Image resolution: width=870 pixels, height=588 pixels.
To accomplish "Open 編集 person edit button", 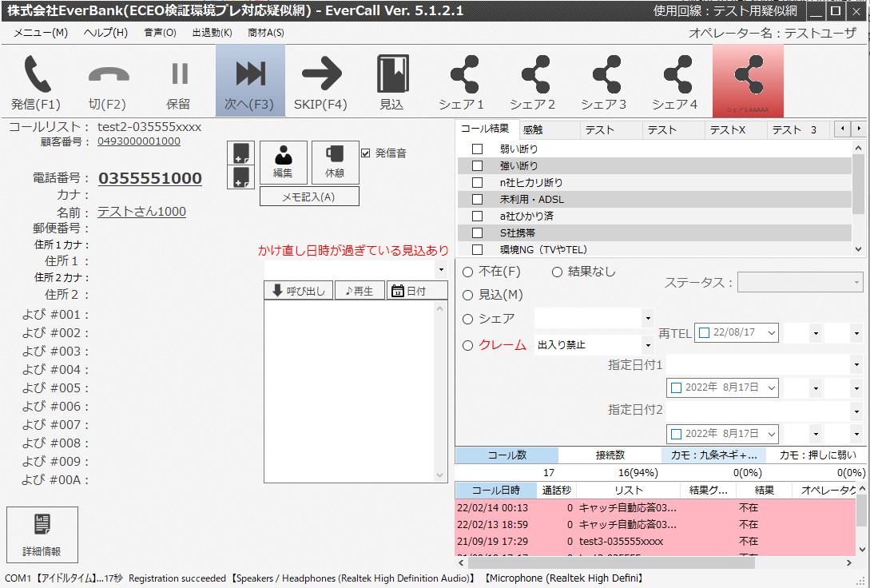I will pyautogui.click(x=283, y=162).
